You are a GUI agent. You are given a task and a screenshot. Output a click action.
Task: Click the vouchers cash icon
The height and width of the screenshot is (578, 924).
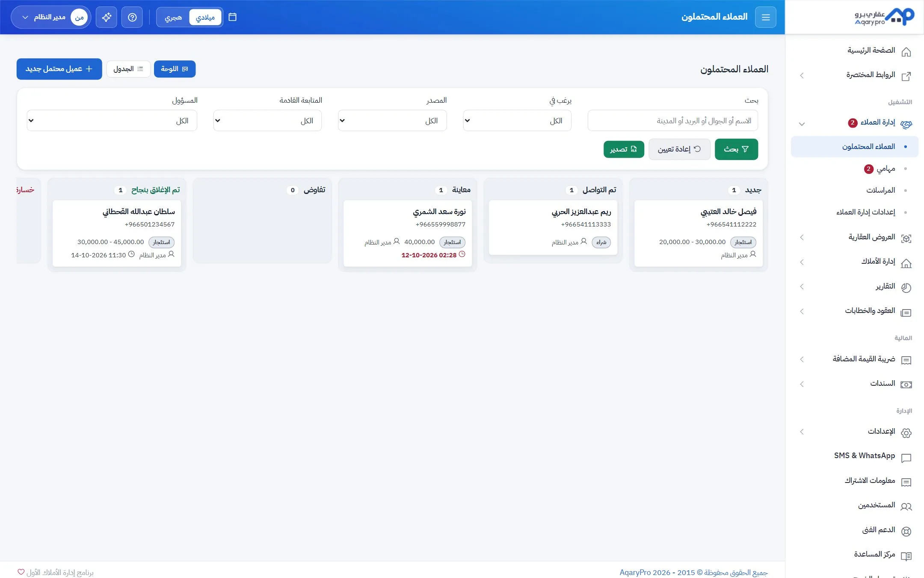point(906,385)
